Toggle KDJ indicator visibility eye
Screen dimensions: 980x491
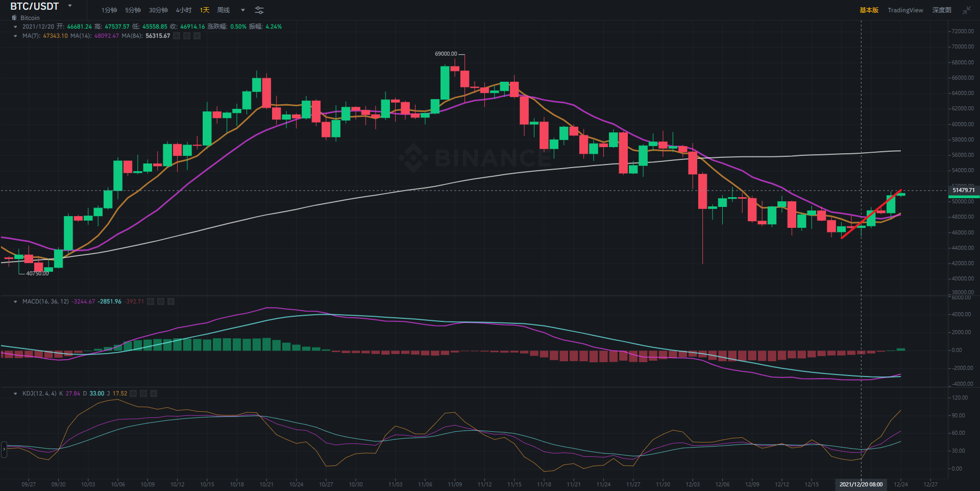133,393
